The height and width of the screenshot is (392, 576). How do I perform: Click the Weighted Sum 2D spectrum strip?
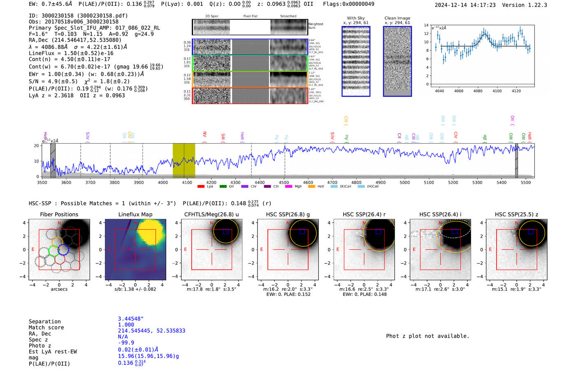250,27
